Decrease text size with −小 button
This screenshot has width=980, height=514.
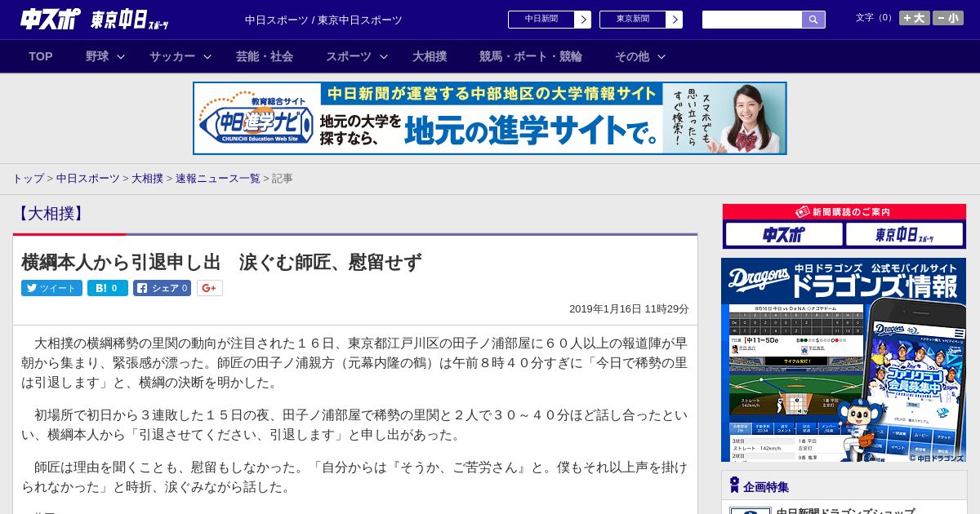948,18
